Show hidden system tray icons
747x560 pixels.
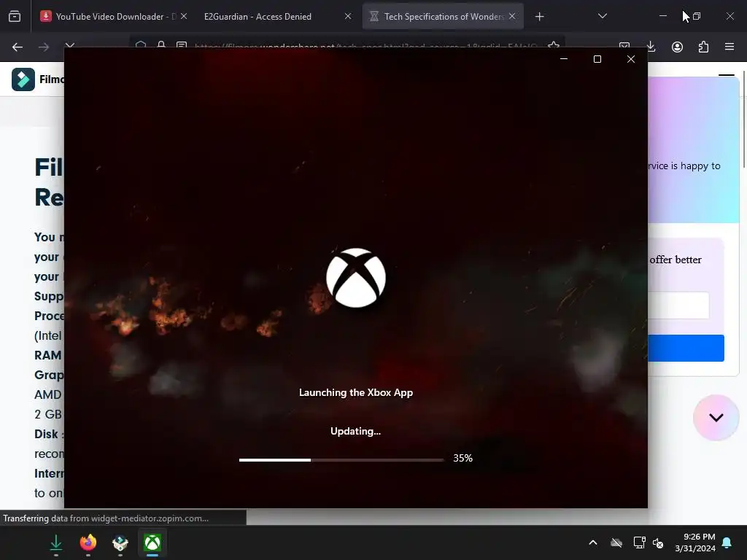pyautogui.click(x=593, y=542)
